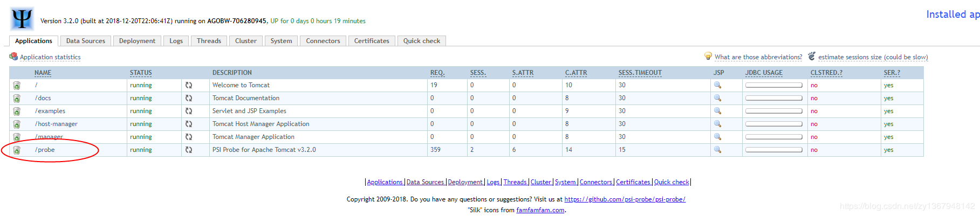Click the undeploy icon for /docs
This screenshot has height=216, width=980.
(17, 99)
